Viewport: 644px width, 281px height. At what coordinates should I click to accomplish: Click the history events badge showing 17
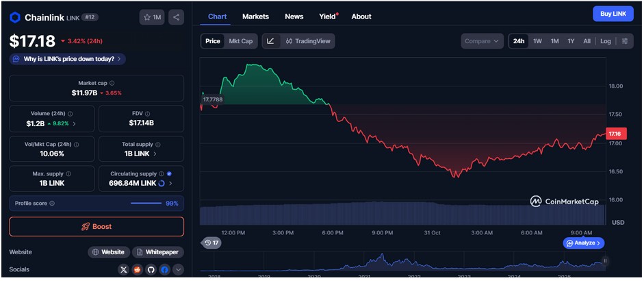point(211,243)
